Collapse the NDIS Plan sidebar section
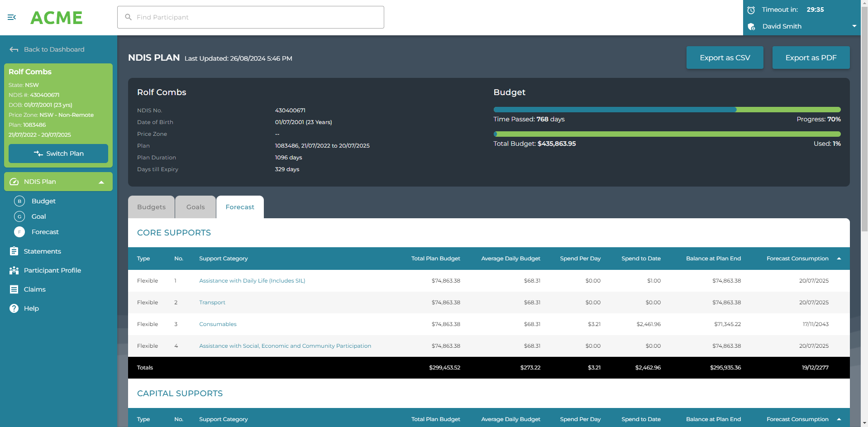 point(101,182)
